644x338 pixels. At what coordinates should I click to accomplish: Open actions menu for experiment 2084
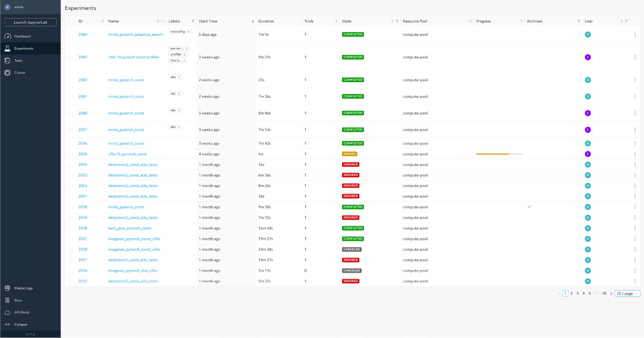tap(635, 35)
